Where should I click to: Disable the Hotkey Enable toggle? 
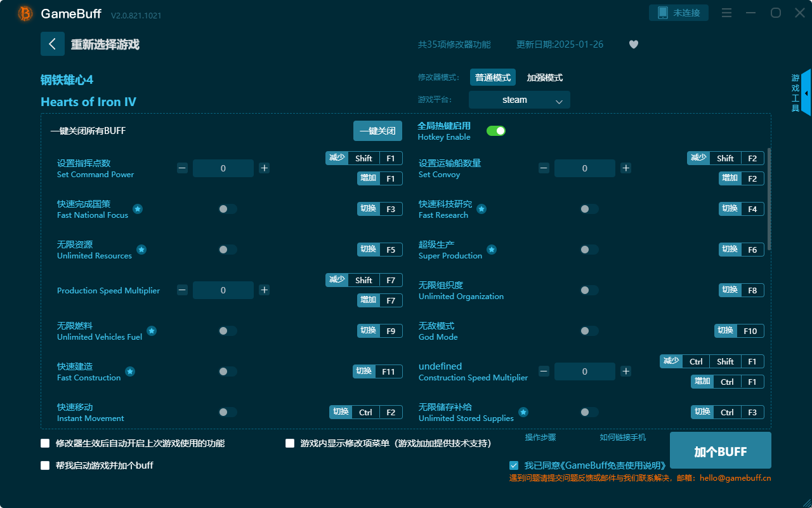(x=496, y=130)
